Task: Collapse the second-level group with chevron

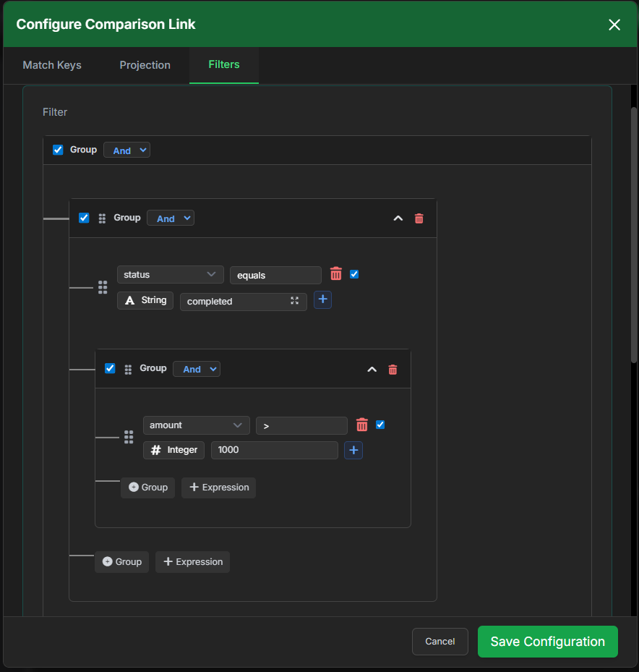Action: tap(398, 218)
